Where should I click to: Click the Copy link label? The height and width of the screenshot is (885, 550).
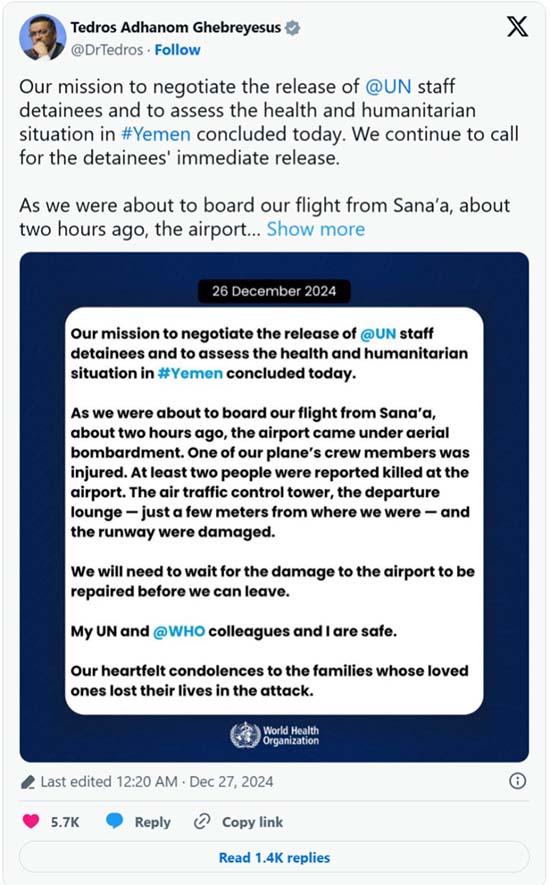pyautogui.click(x=252, y=822)
